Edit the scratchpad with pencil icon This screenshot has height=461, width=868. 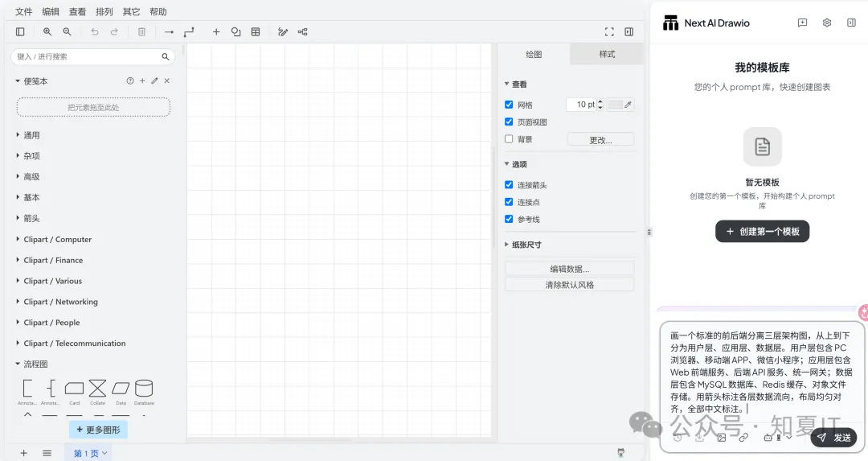point(154,81)
